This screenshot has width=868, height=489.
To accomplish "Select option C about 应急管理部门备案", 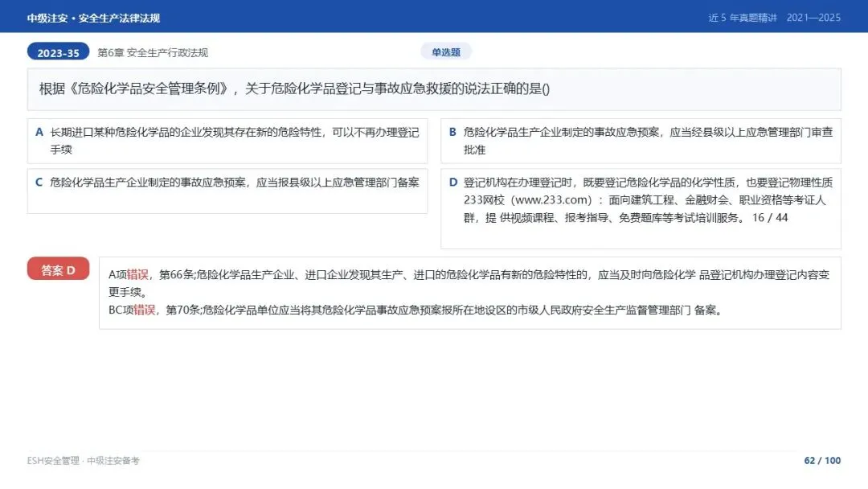I will tap(227, 191).
